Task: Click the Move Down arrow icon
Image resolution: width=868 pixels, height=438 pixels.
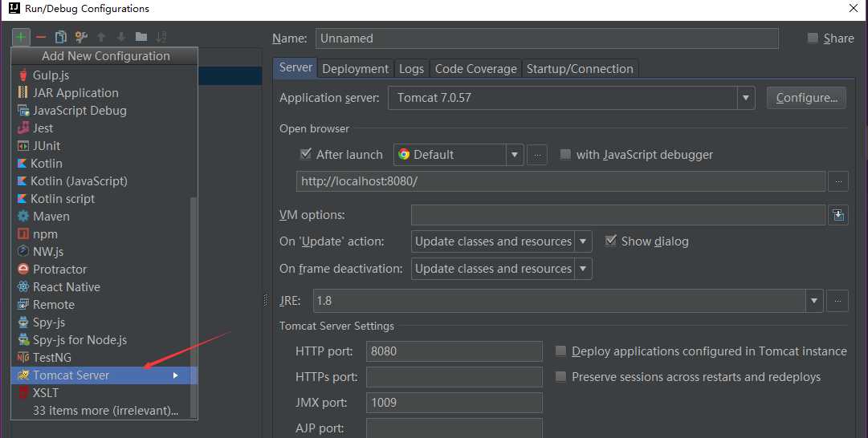Action: tap(121, 37)
